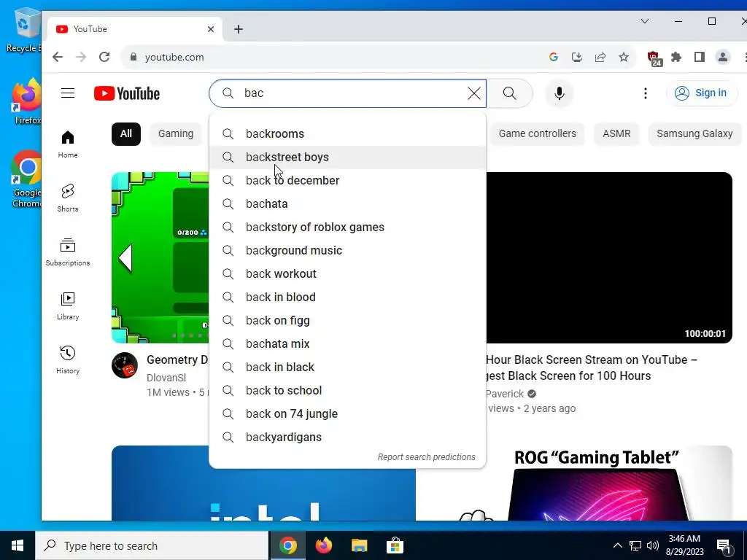Select the All filter chip
This screenshot has height=560, width=747.
pyautogui.click(x=125, y=134)
